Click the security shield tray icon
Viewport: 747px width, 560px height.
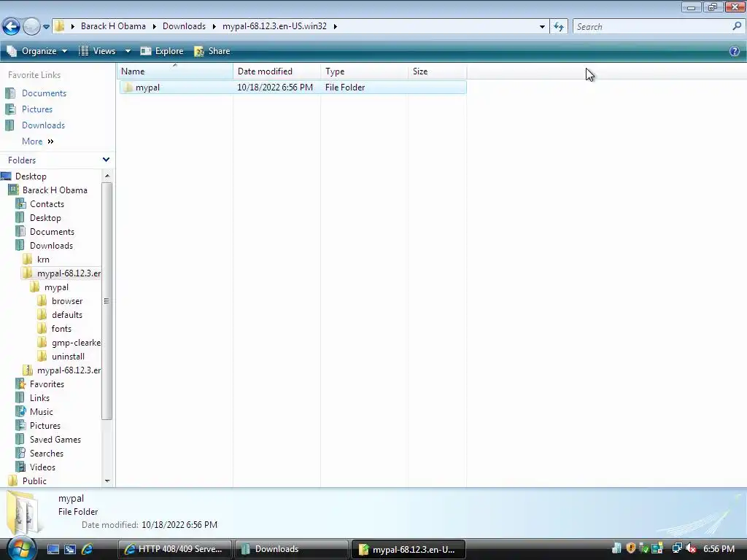(x=631, y=548)
